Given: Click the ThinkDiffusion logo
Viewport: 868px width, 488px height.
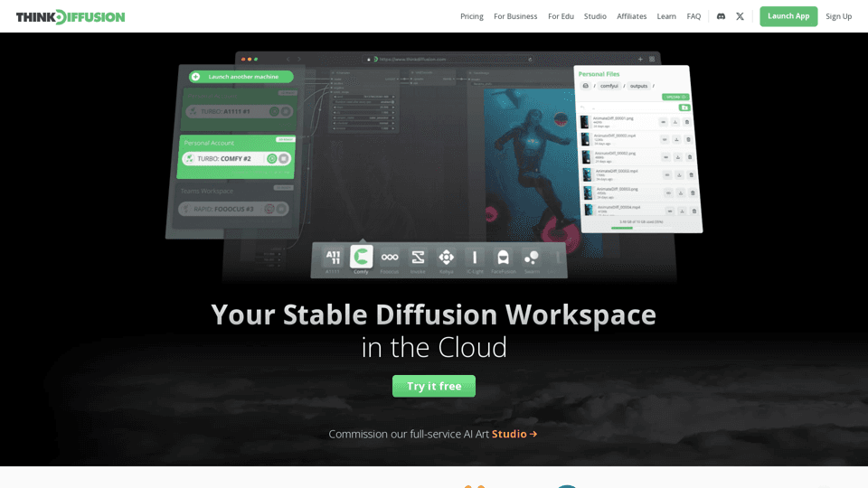Looking at the screenshot, I should pos(71,17).
